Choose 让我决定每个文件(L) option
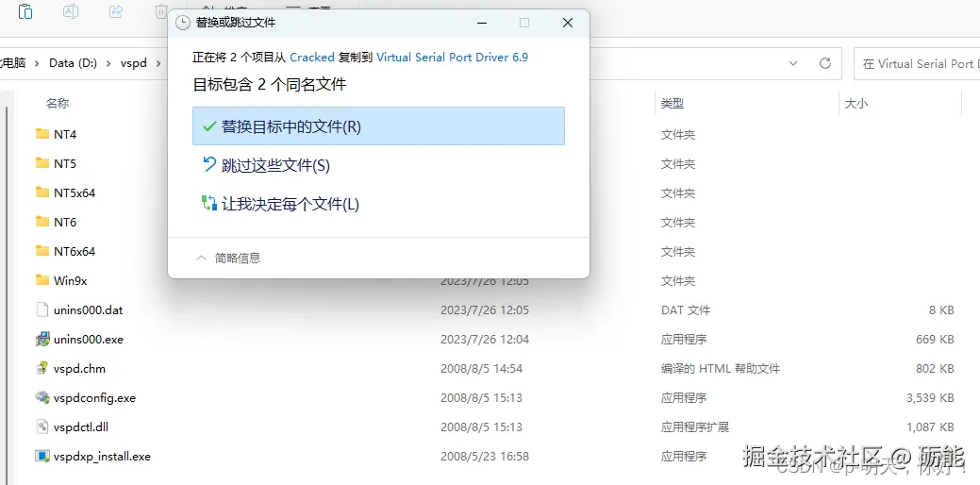The image size is (980, 485). click(x=378, y=204)
